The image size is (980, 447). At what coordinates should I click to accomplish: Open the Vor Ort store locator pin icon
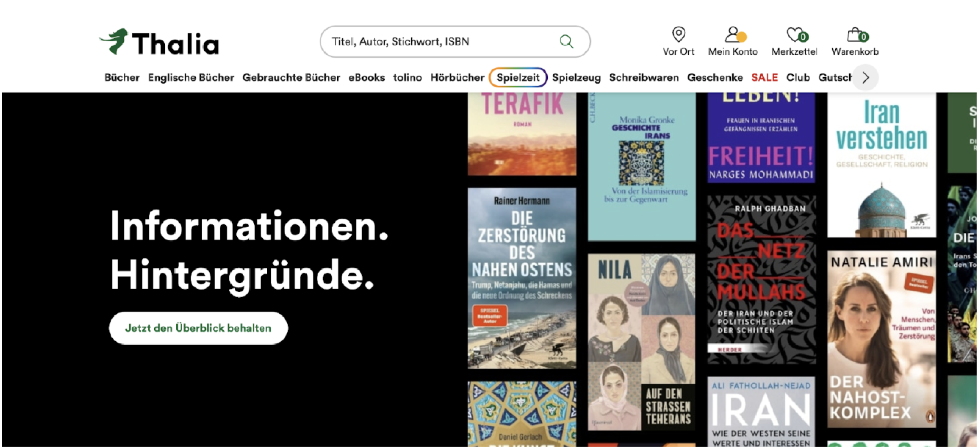point(679,38)
